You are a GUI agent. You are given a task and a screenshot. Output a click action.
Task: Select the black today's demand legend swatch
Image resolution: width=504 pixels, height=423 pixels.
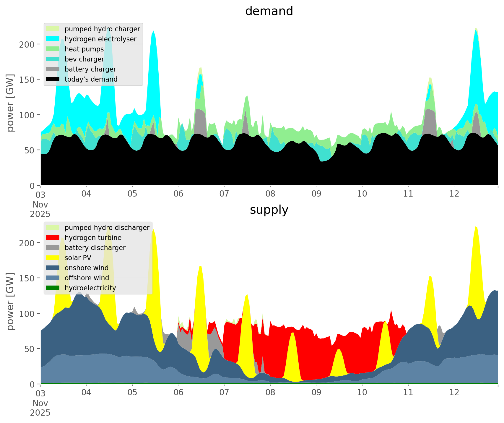click(x=53, y=79)
